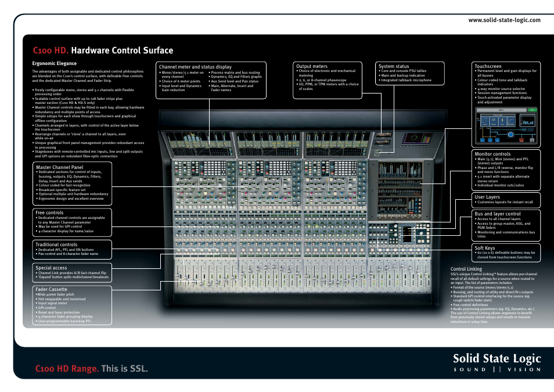Click the "Input signal meter" bullet

coord(51,303)
